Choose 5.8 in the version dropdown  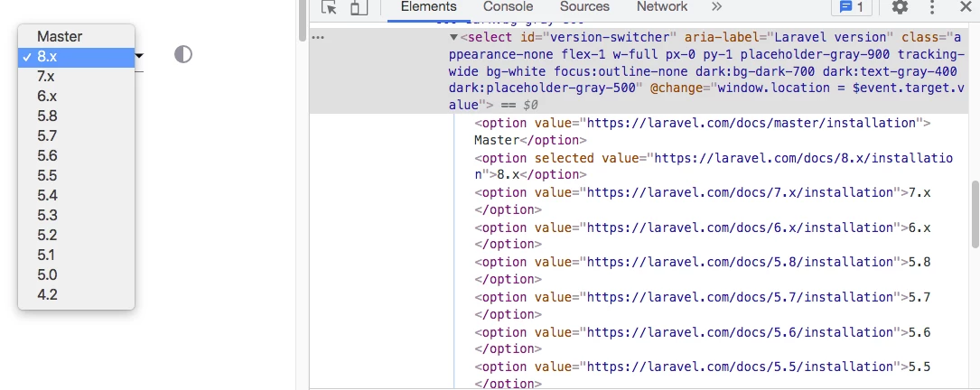click(76, 116)
